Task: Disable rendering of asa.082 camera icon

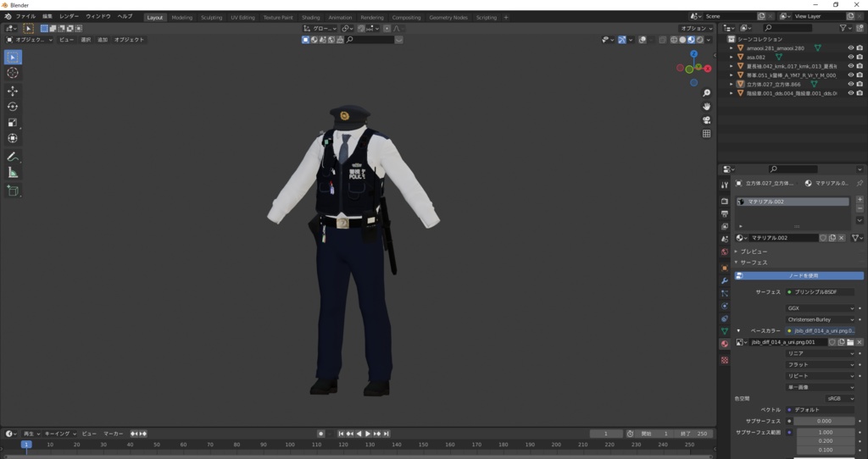Action: (860, 57)
